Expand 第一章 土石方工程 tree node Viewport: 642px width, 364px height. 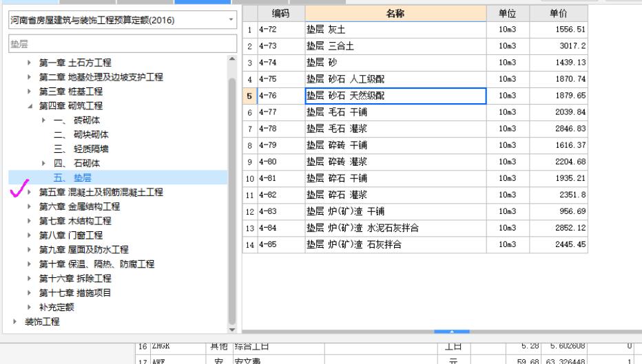pos(29,63)
